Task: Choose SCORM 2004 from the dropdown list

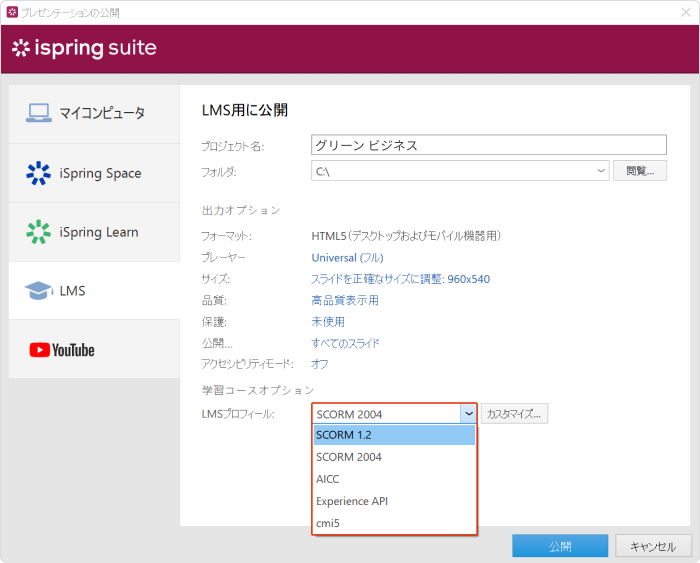Action: (394, 457)
